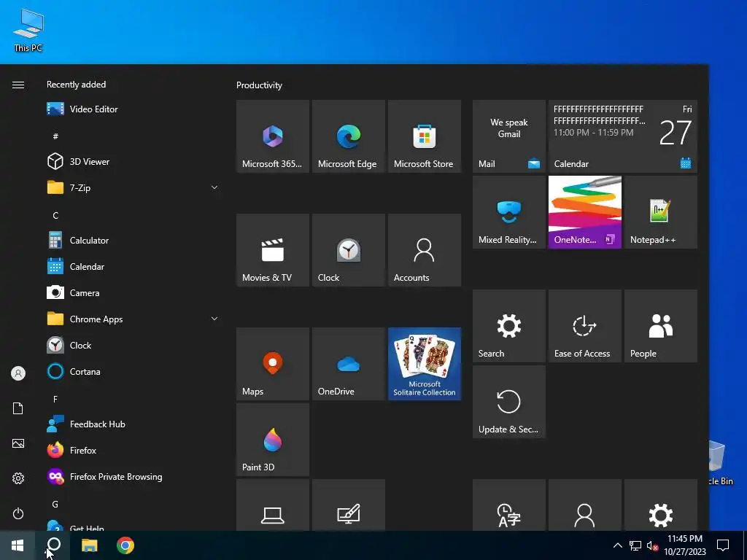The width and height of the screenshot is (747, 560).
Task: Open Documents from Start sidebar
Action: (x=18, y=408)
